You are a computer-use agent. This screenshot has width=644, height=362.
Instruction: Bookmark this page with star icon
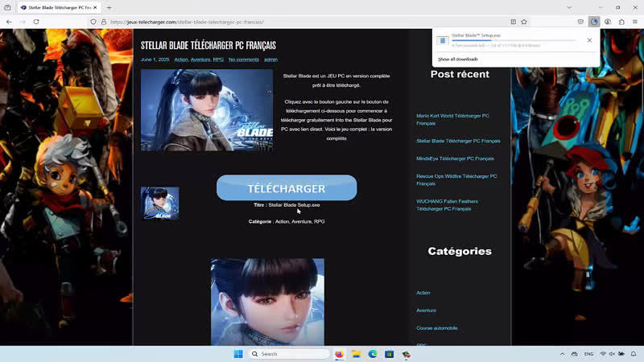524,22
